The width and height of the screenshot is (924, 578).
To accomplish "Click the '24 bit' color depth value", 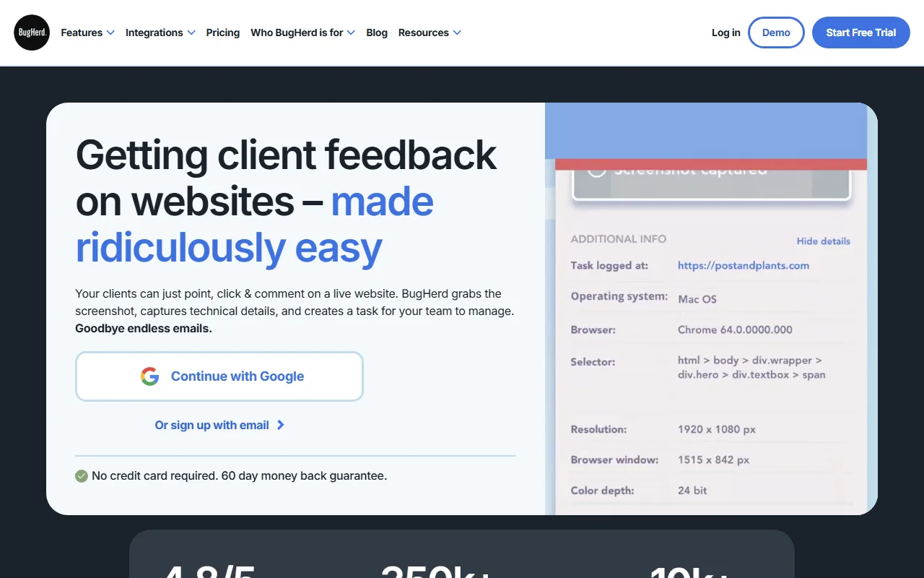I will [x=692, y=491].
